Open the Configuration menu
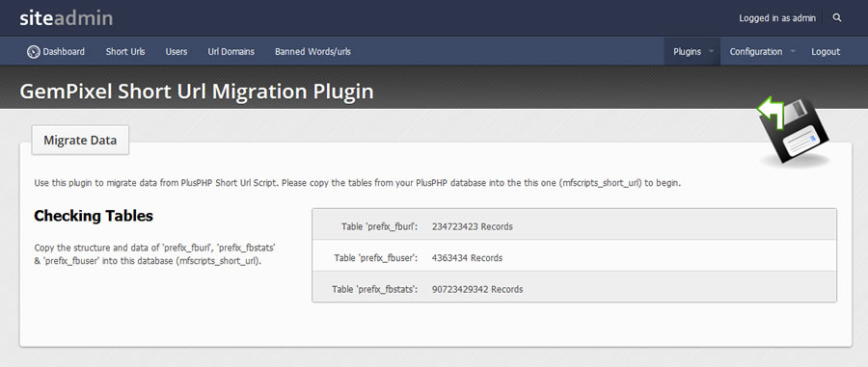 pos(755,51)
